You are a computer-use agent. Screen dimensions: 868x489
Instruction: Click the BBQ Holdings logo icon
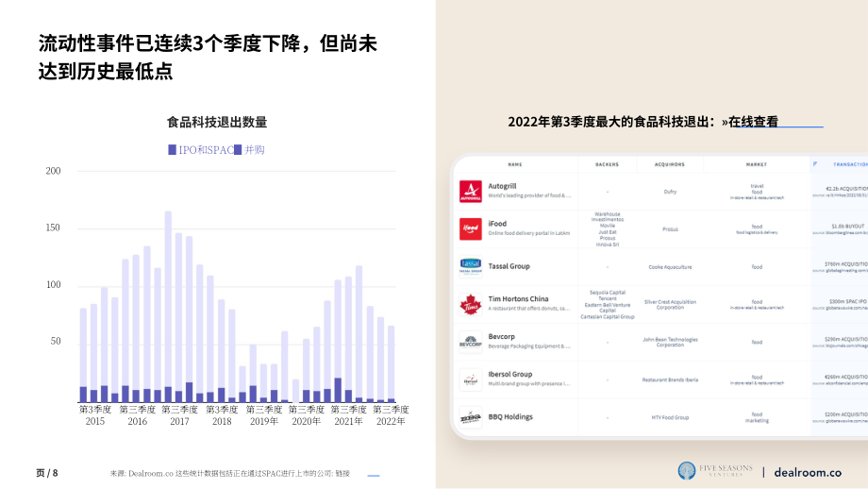[470, 417]
